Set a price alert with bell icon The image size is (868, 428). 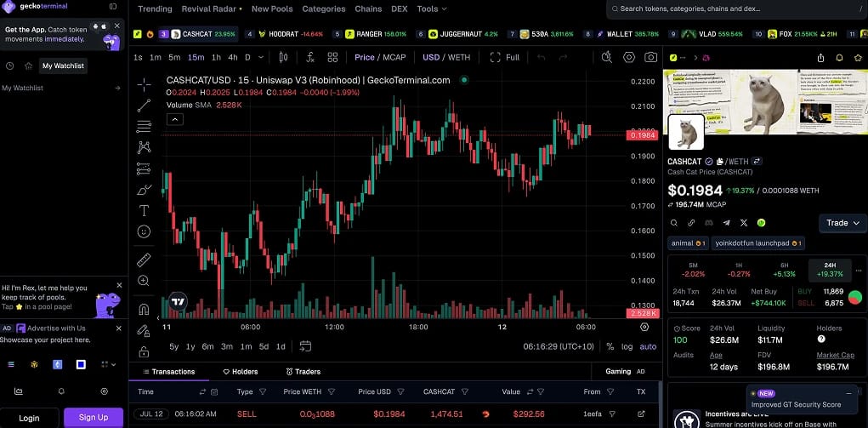(840, 58)
